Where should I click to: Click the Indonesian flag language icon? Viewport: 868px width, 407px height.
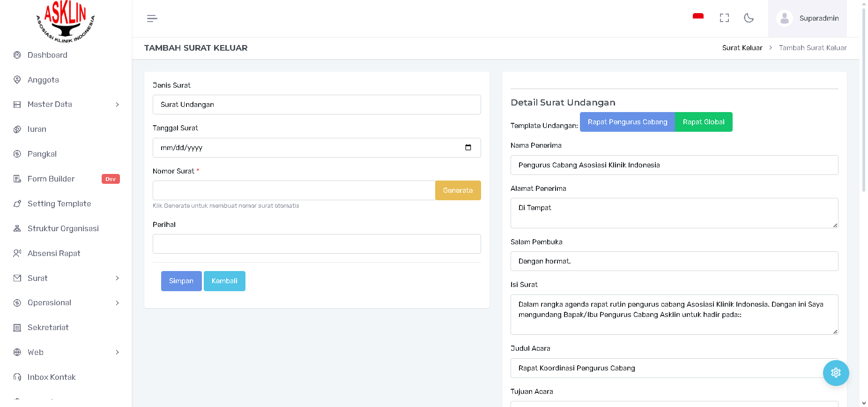(x=698, y=17)
